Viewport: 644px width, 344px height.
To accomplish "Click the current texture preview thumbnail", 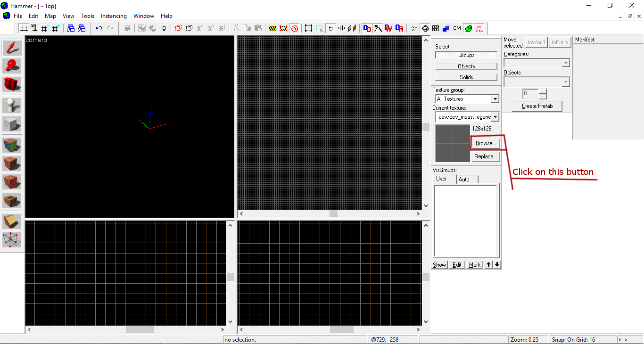I will coord(453,144).
